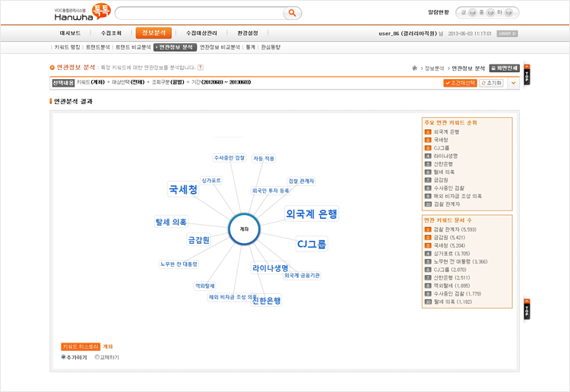Click the 금감원 keyword node

[199, 240]
